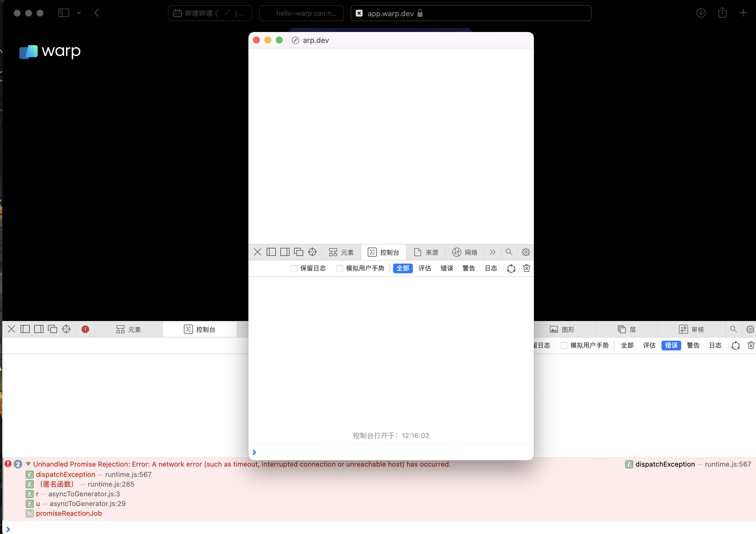Click the console reload icon
The width and height of the screenshot is (756, 534).
[x=511, y=268]
